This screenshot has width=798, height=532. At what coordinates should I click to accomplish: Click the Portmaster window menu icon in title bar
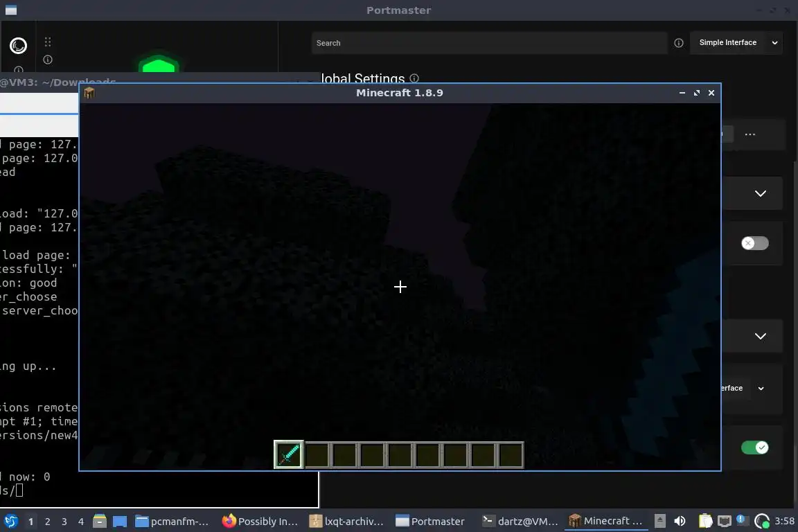point(10,10)
